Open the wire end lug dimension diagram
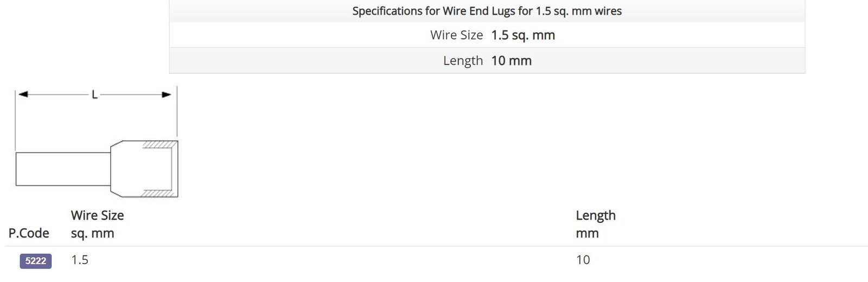The image size is (868, 282). [x=97, y=142]
